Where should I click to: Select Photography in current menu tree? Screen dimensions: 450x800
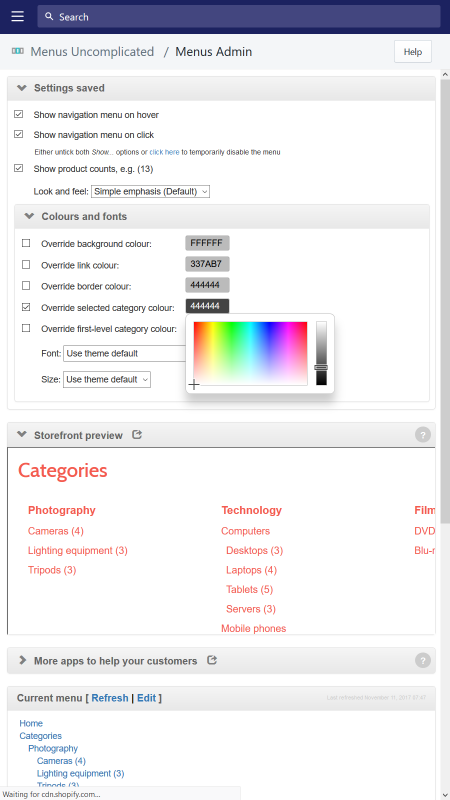[x=53, y=748]
